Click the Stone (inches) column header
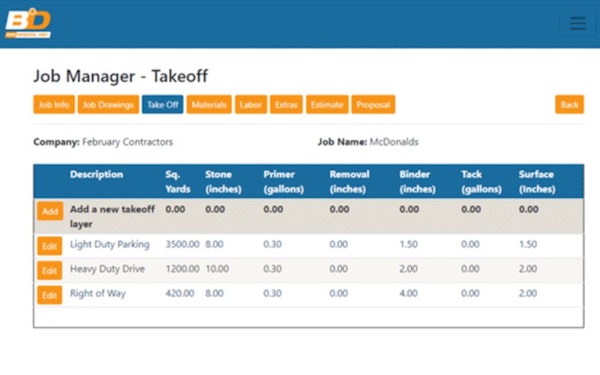Viewport: 600px width, 375px height. click(223, 182)
